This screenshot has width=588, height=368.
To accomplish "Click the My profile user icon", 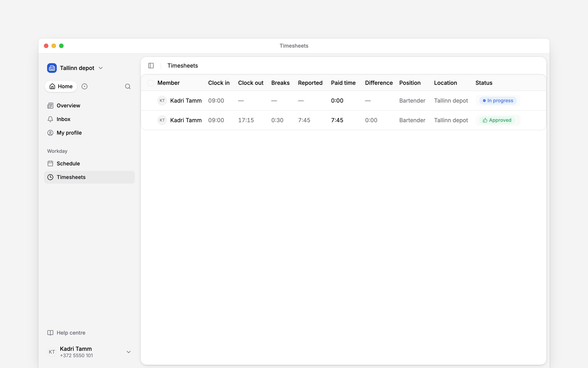I will click(x=50, y=133).
